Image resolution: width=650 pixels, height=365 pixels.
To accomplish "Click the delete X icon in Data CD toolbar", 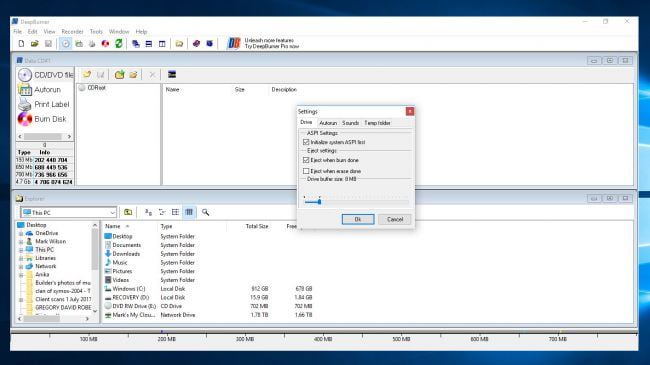I will coord(152,75).
